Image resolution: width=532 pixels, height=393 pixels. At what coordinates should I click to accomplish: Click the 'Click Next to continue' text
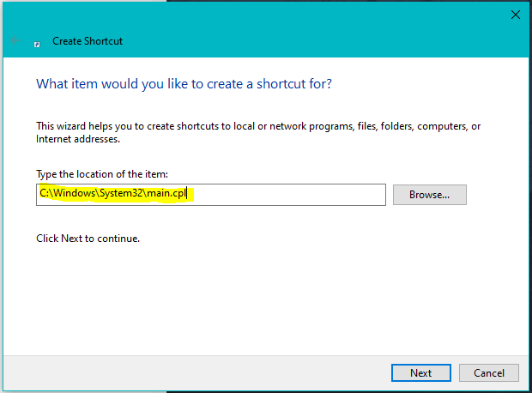(88, 238)
